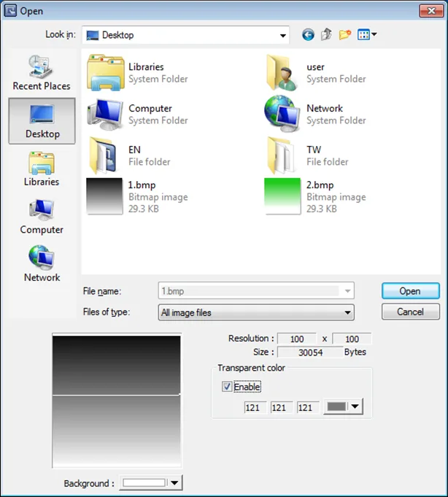Open the View Menu icon
This screenshot has width=448, height=497.
pos(367,34)
